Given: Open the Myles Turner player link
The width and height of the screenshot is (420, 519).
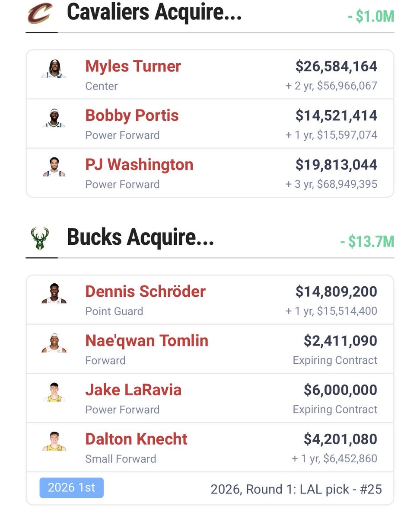Looking at the screenshot, I should point(133,66).
